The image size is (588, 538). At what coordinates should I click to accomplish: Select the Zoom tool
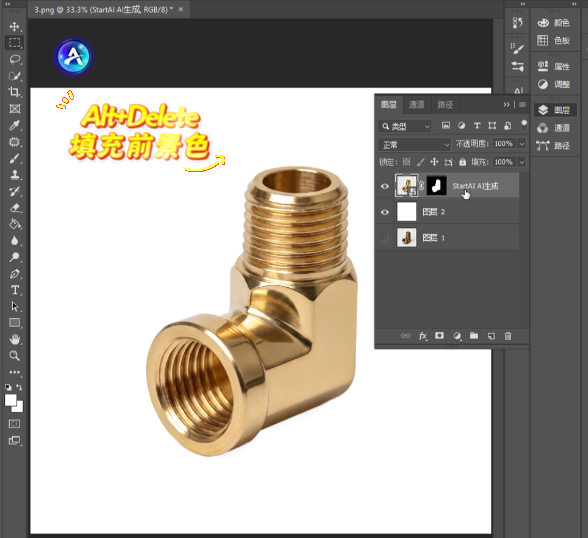pyautogui.click(x=14, y=355)
